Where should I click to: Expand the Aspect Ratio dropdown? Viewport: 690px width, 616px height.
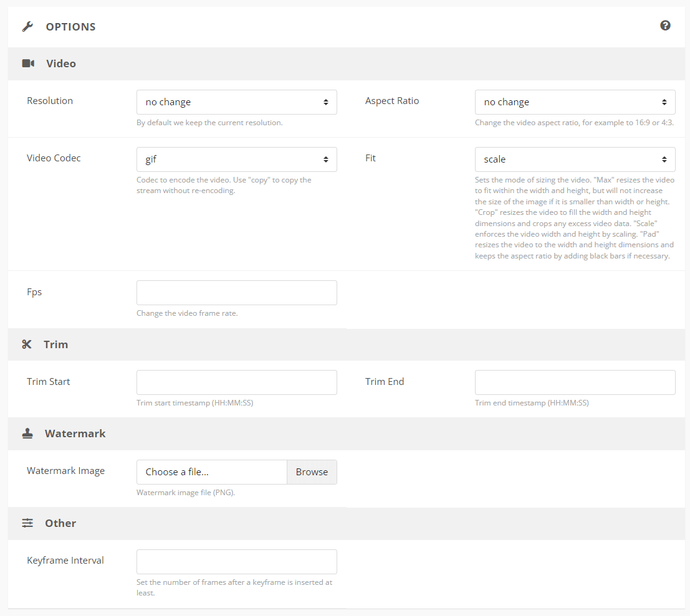[x=575, y=102]
